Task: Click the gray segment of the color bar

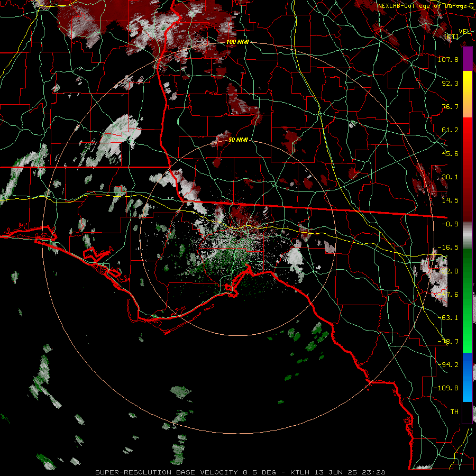Action: coord(467,235)
